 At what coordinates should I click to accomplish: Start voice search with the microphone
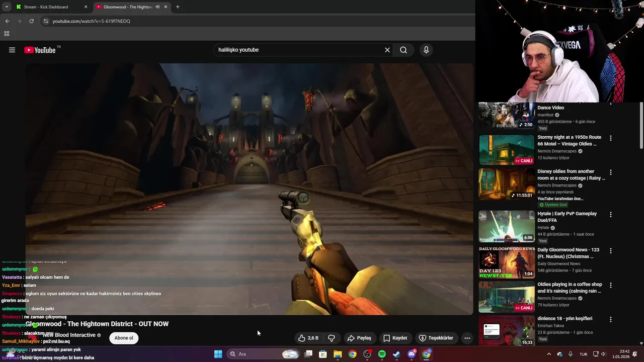[426, 50]
